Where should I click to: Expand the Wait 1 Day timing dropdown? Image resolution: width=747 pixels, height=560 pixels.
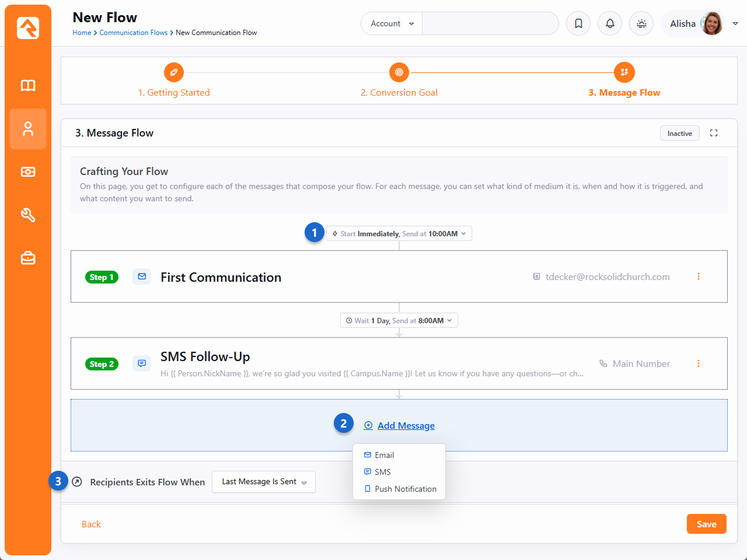[399, 321]
